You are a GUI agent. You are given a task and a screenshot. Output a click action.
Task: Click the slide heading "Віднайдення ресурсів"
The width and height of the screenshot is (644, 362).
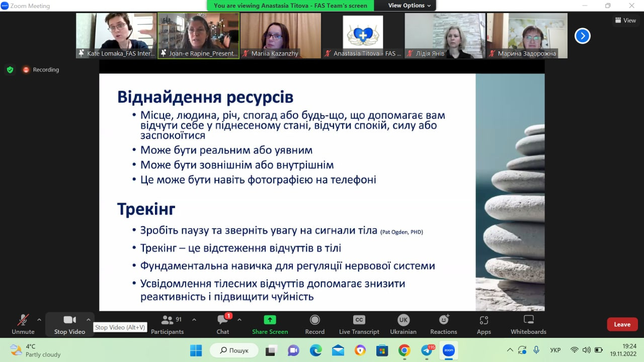click(x=205, y=97)
